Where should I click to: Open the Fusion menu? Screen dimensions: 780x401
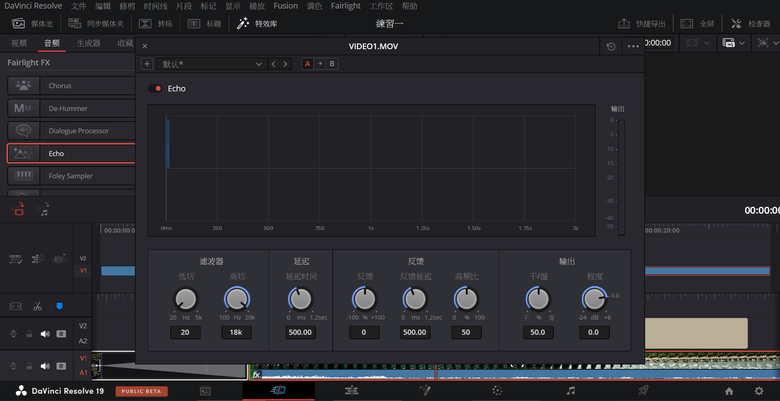[286, 6]
